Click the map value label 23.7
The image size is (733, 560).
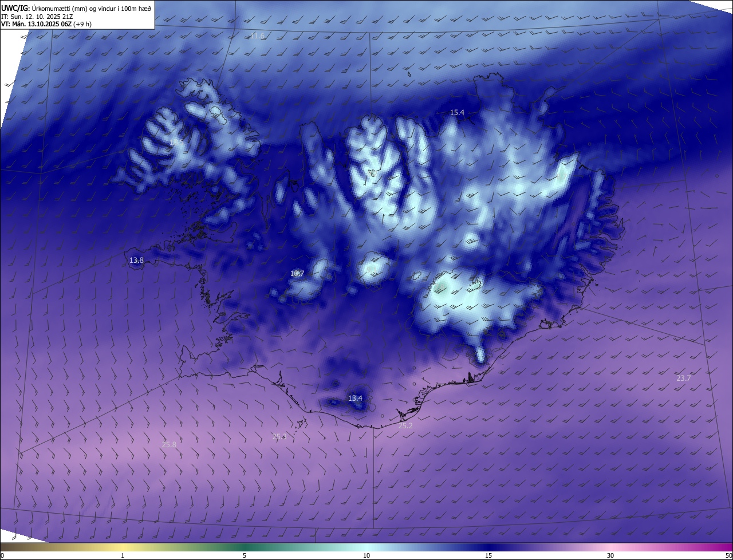point(684,378)
